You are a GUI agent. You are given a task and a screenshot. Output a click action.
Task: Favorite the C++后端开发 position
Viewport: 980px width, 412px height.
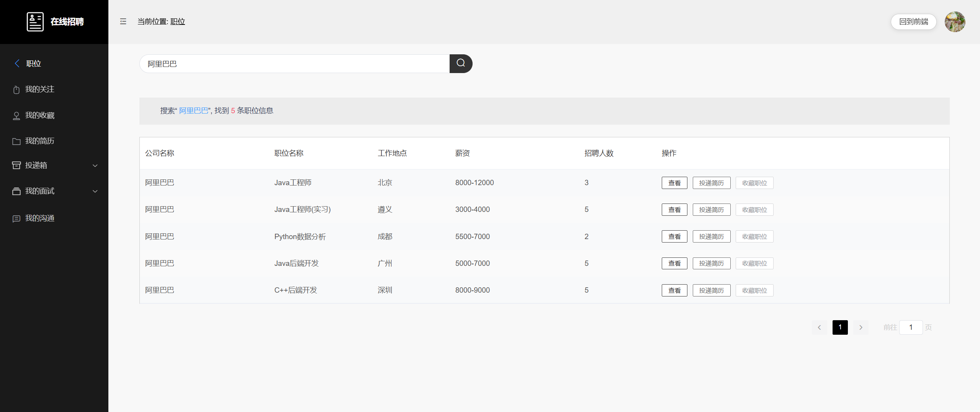(754, 290)
